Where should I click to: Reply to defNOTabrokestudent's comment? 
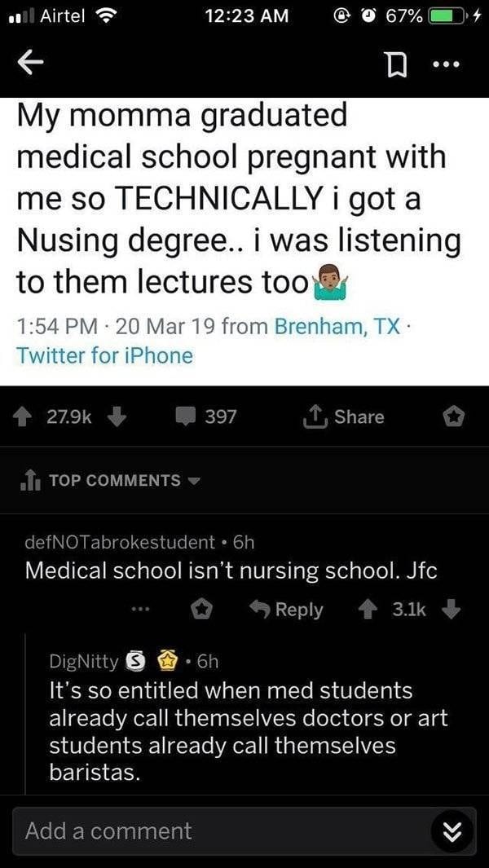(x=287, y=609)
